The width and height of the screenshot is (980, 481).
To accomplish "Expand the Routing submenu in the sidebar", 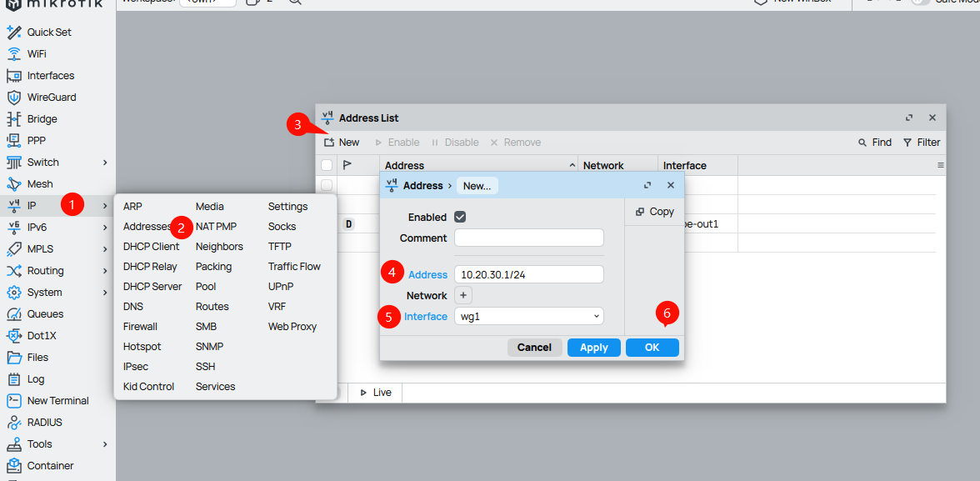I will [x=105, y=271].
